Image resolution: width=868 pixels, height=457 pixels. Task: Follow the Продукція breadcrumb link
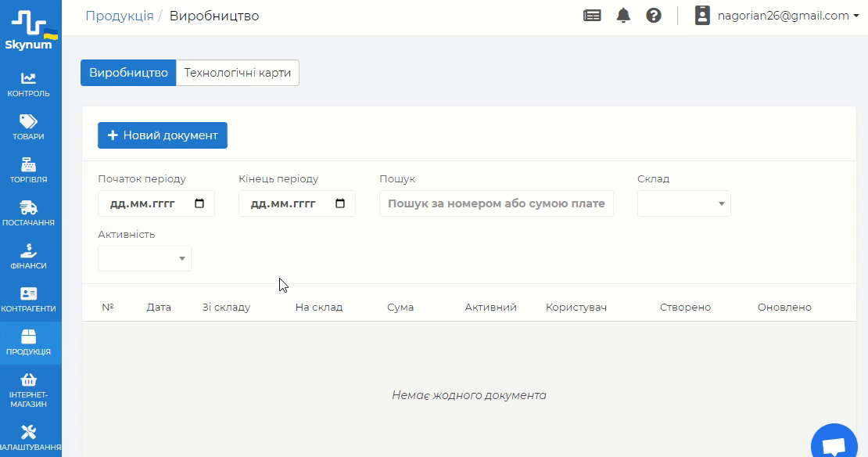(120, 16)
